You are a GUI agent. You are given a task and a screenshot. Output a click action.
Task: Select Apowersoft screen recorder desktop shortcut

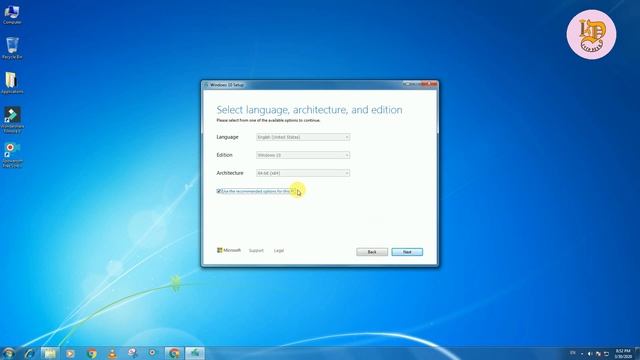pyautogui.click(x=12, y=155)
